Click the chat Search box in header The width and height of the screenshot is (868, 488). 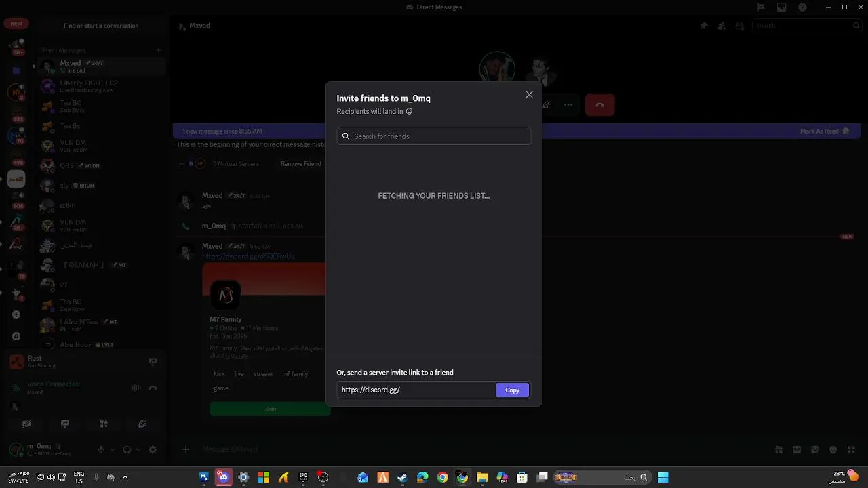(x=807, y=26)
